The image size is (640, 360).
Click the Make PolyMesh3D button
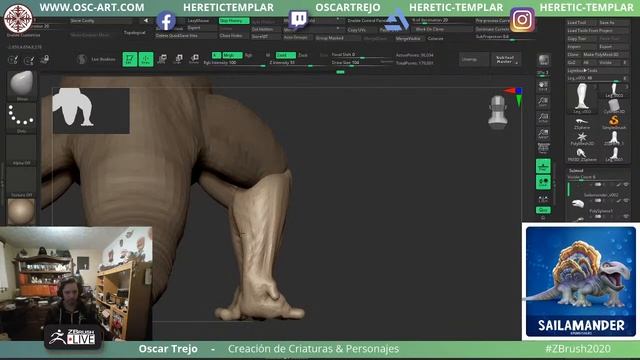tap(605, 55)
